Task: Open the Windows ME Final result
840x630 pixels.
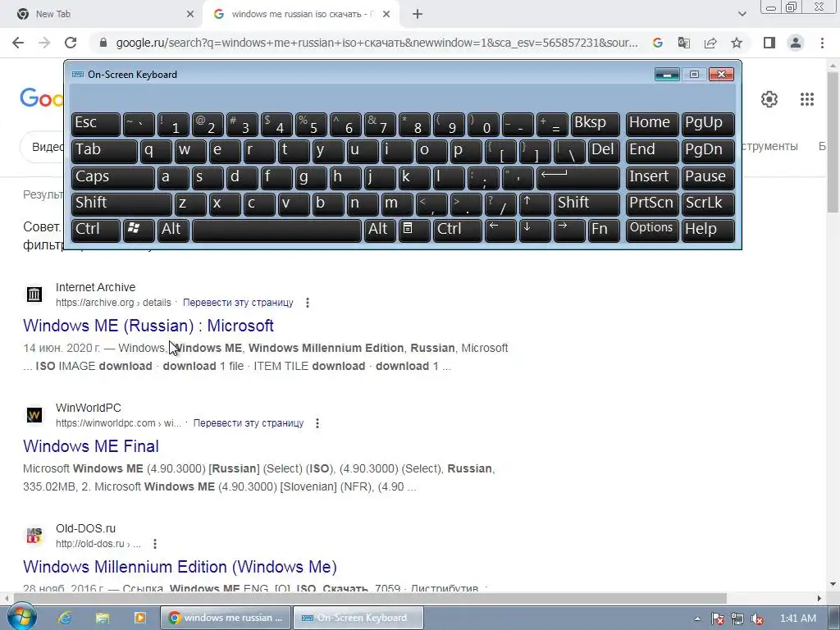Action: pos(91,446)
